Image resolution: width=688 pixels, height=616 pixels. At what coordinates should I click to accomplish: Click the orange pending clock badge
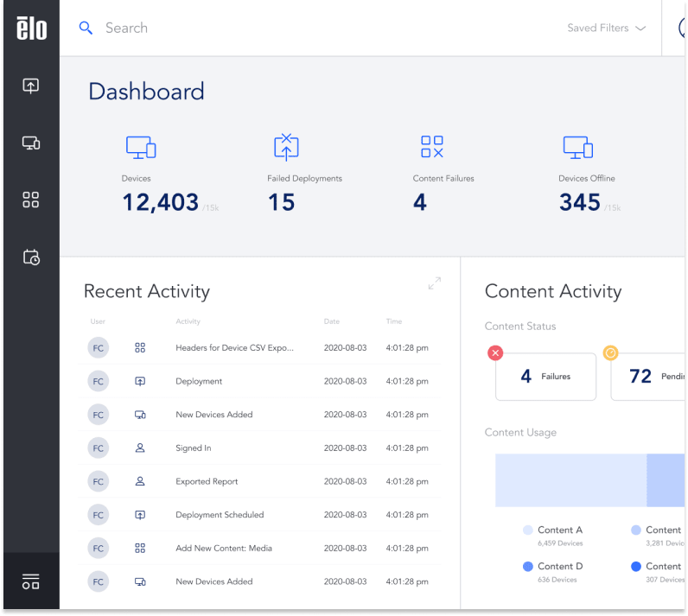coord(611,353)
